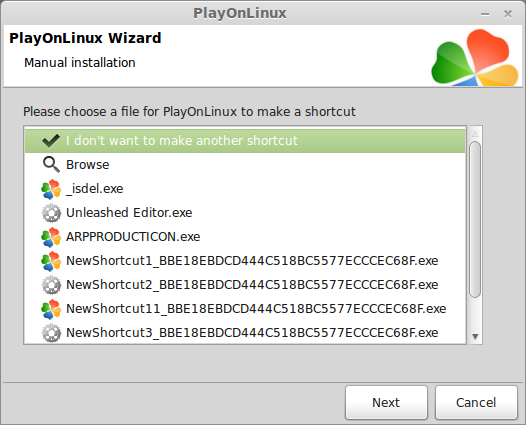Pick NewShortcut11_BBE18EBDCD444C518BC5577ECCCEC68F.exe entry
This screenshot has height=425, width=526.
pyautogui.click(x=245, y=309)
